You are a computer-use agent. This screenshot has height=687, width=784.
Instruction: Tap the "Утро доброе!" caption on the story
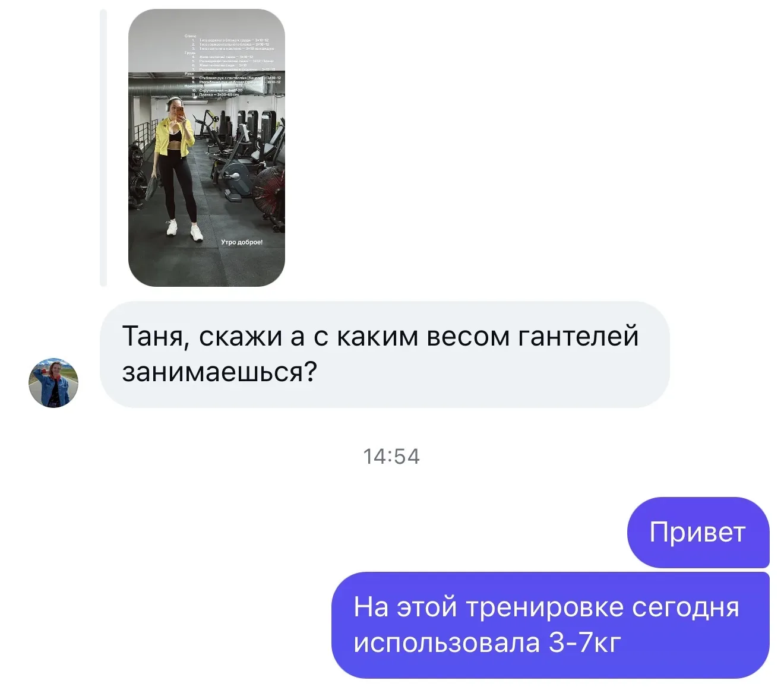point(242,242)
